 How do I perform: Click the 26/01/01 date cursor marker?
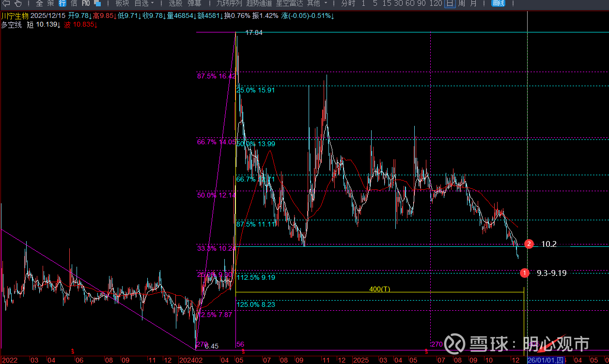(546, 360)
